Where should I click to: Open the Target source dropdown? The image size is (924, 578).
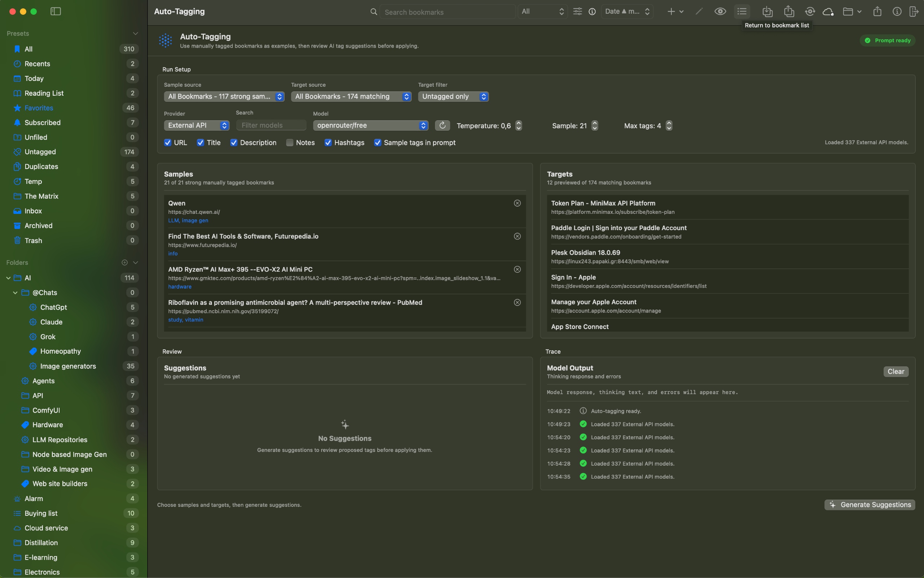pyautogui.click(x=351, y=96)
